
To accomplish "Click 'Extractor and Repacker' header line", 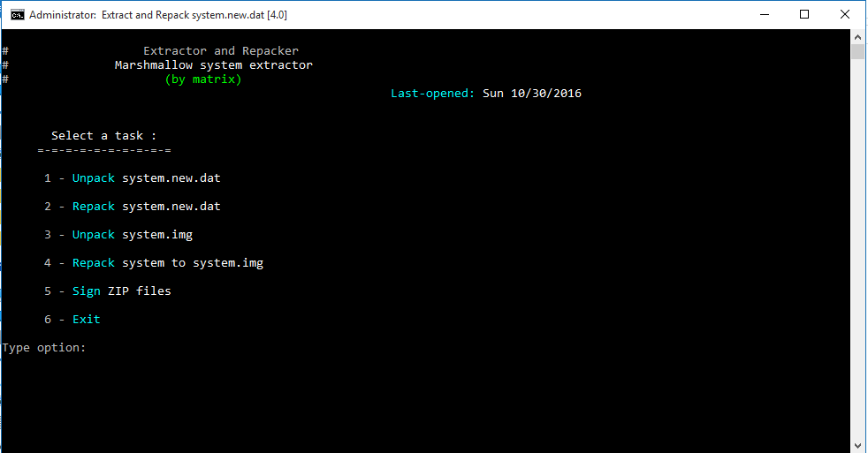I will (221, 51).
